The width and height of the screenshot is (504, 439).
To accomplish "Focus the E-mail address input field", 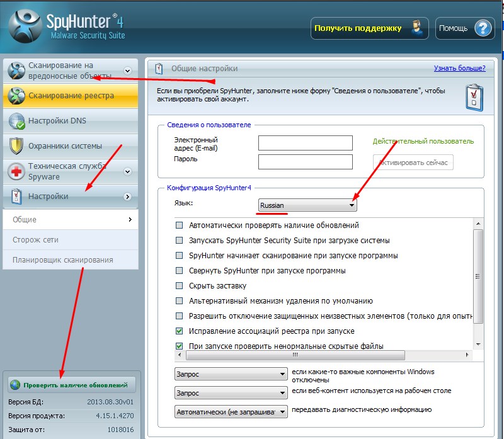I will (x=306, y=143).
